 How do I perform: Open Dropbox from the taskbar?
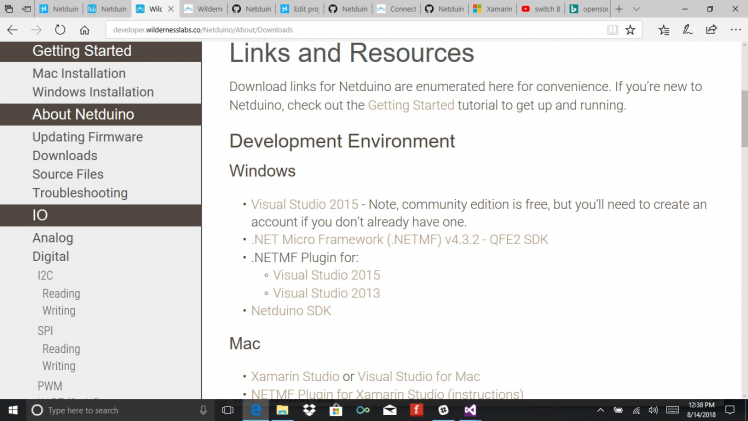click(309, 410)
